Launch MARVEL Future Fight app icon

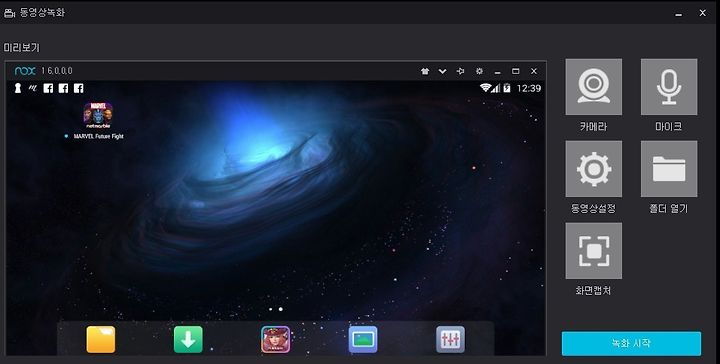[98, 116]
